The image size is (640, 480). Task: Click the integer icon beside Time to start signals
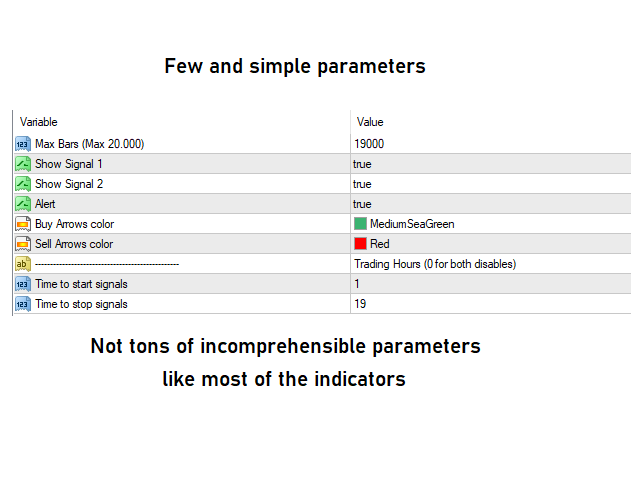tap(23, 284)
